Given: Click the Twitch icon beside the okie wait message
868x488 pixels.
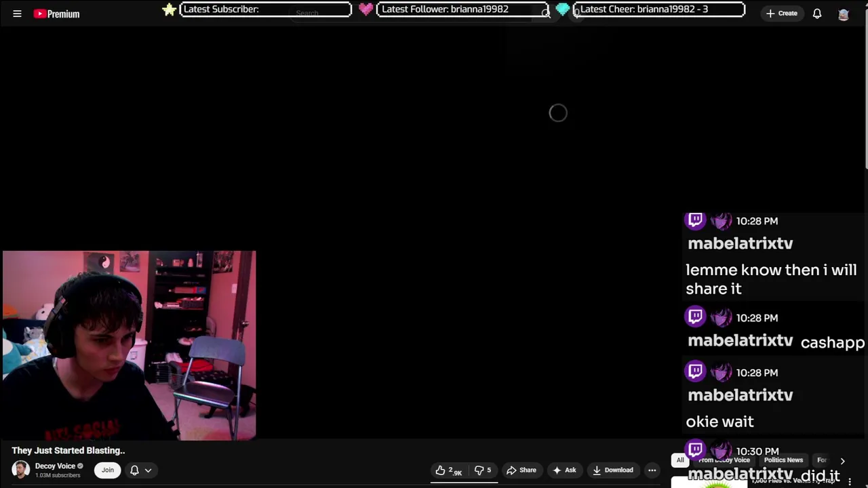Looking at the screenshot, I should (695, 371).
